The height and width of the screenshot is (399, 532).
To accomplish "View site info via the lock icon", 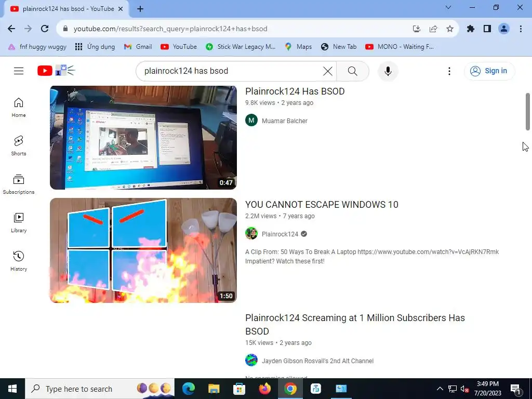I will coord(65,29).
